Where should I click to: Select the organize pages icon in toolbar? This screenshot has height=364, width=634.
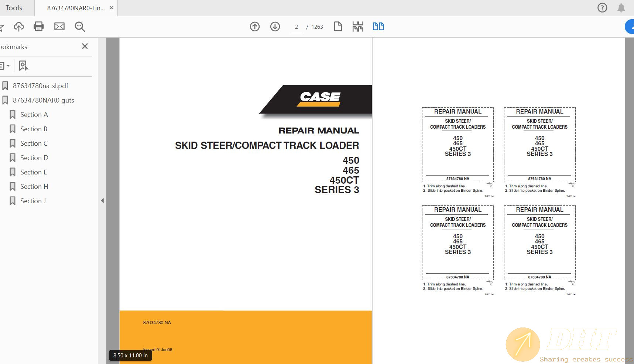(357, 26)
